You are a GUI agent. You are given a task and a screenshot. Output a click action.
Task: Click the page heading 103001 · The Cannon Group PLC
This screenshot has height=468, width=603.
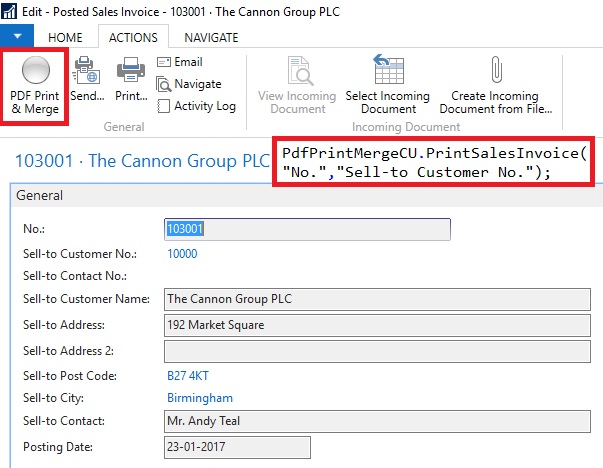pos(142,161)
